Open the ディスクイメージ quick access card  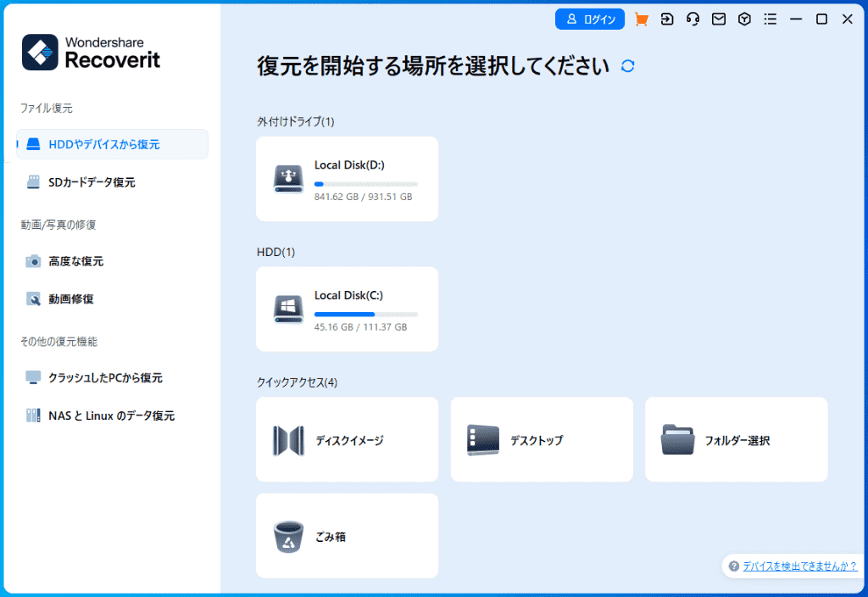tap(347, 439)
